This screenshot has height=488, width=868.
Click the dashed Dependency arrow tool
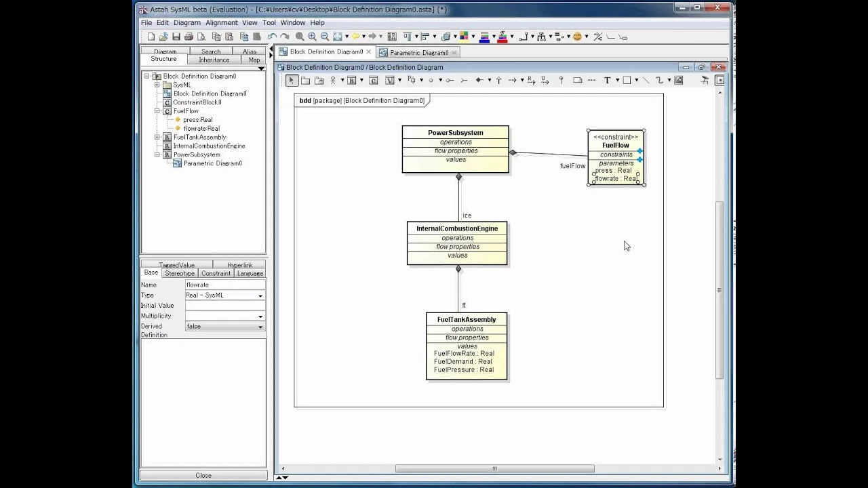tap(512, 80)
